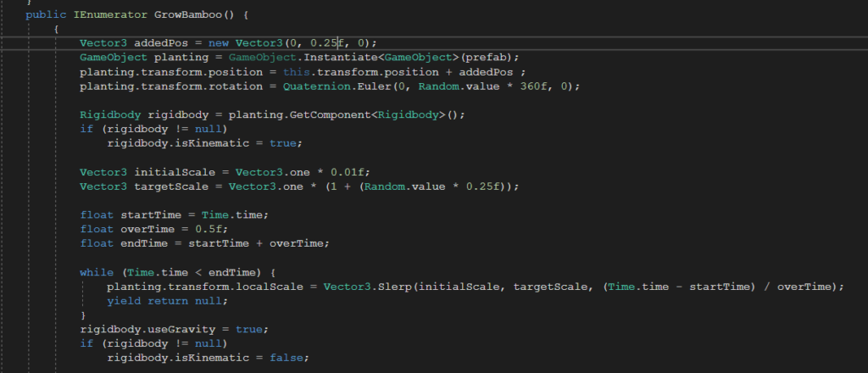Image resolution: width=868 pixels, height=373 pixels.
Task: Place cursor on the GrowBamboo method name
Action: click(188, 15)
